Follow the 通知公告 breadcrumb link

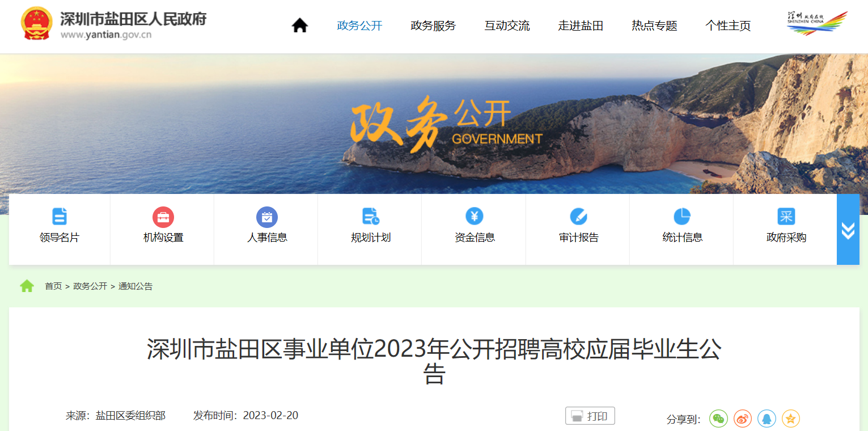[x=136, y=286]
